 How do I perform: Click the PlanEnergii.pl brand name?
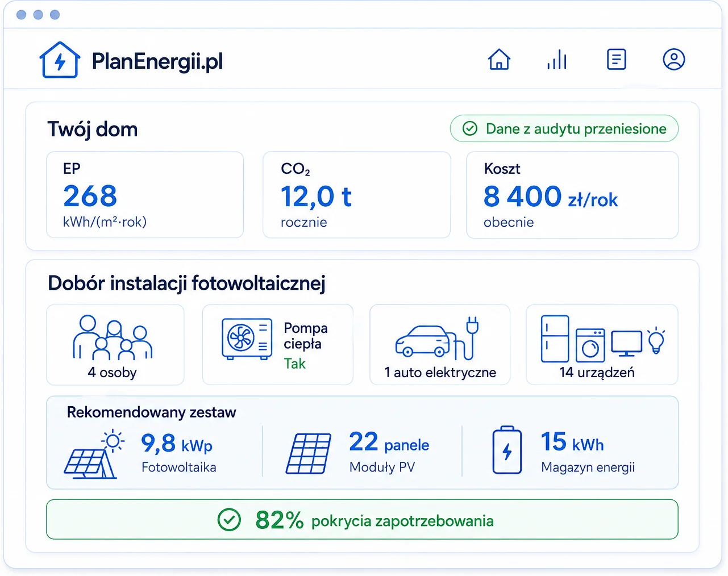coord(157,61)
